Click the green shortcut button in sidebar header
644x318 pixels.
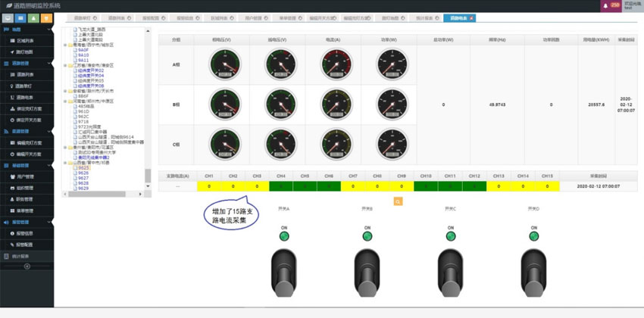[x=34, y=17]
